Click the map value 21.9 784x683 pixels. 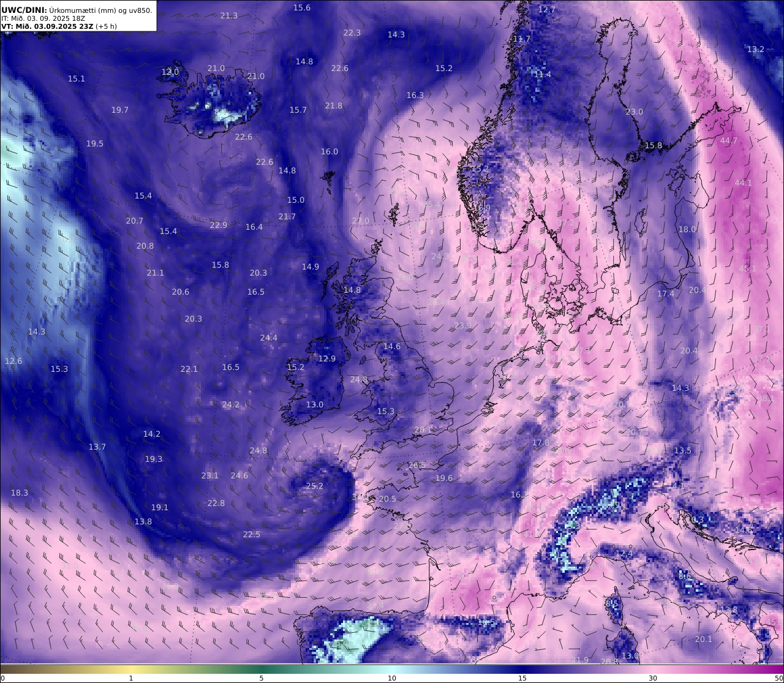[x=580, y=660]
